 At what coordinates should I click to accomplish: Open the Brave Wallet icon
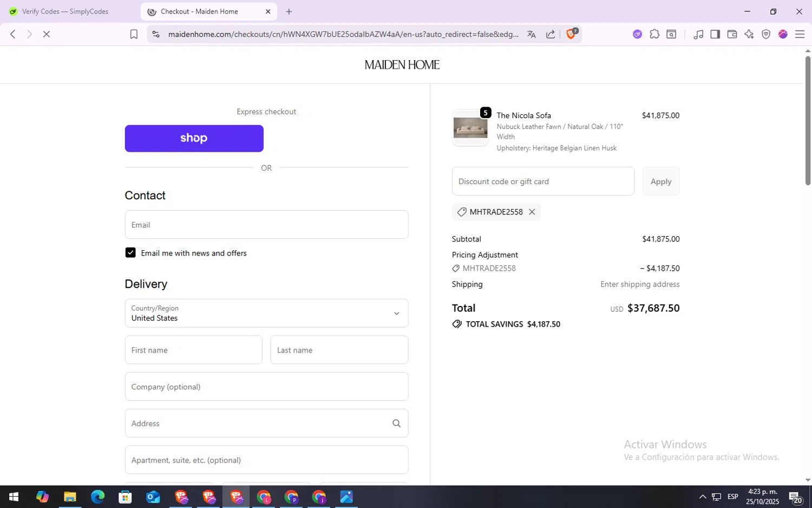coord(732,34)
